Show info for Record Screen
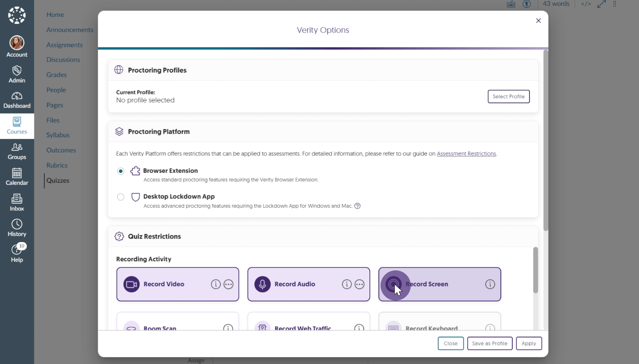The width and height of the screenshot is (639, 364). click(x=490, y=284)
